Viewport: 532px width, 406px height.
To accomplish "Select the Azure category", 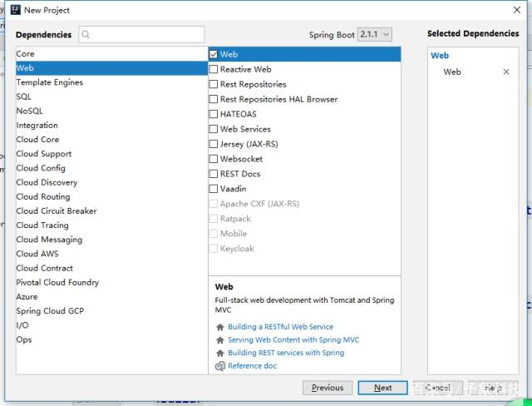I will (x=111, y=296).
